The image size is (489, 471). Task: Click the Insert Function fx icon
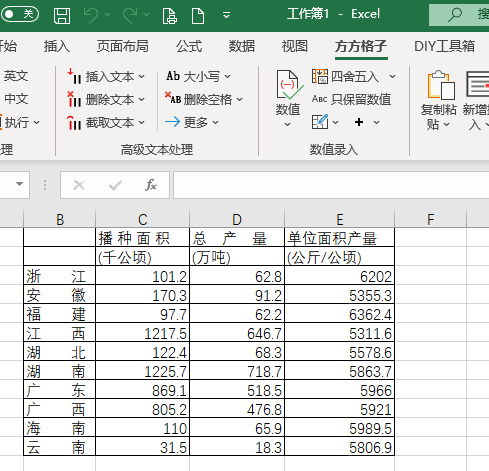151,185
